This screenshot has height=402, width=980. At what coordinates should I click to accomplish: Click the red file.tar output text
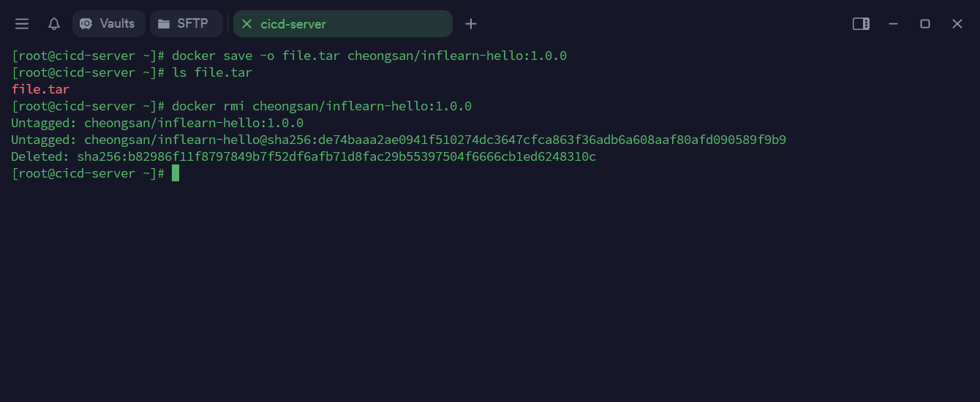point(40,89)
